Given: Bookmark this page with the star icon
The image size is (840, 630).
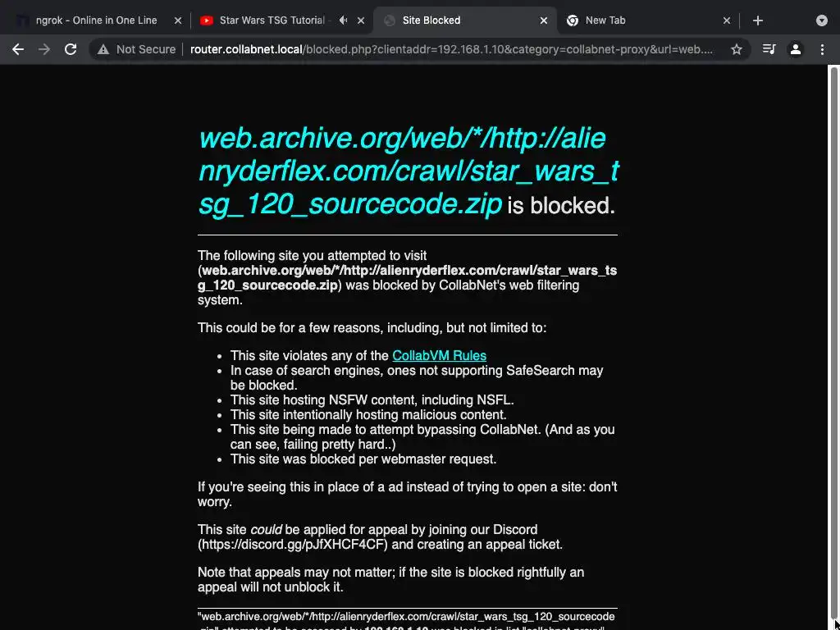Looking at the screenshot, I should [x=736, y=49].
